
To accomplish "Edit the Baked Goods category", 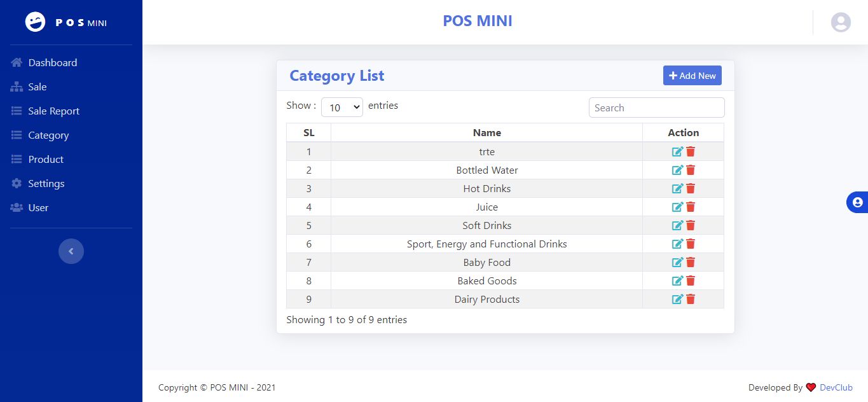I will tap(677, 281).
